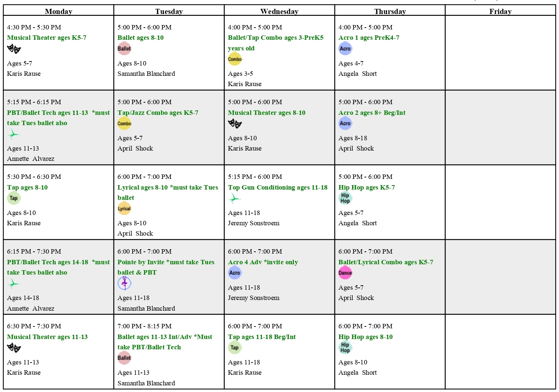Viewport: 559px width, 392px height.
Task: Click the yellow Combo badge under Ballet/Tap Combo
Action: [x=235, y=59]
